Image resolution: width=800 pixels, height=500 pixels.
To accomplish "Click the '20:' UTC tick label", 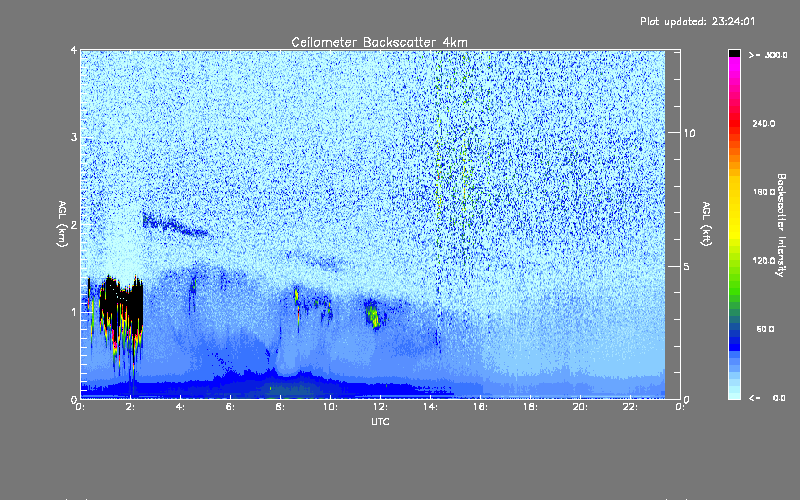I will pyautogui.click(x=580, y=407).
